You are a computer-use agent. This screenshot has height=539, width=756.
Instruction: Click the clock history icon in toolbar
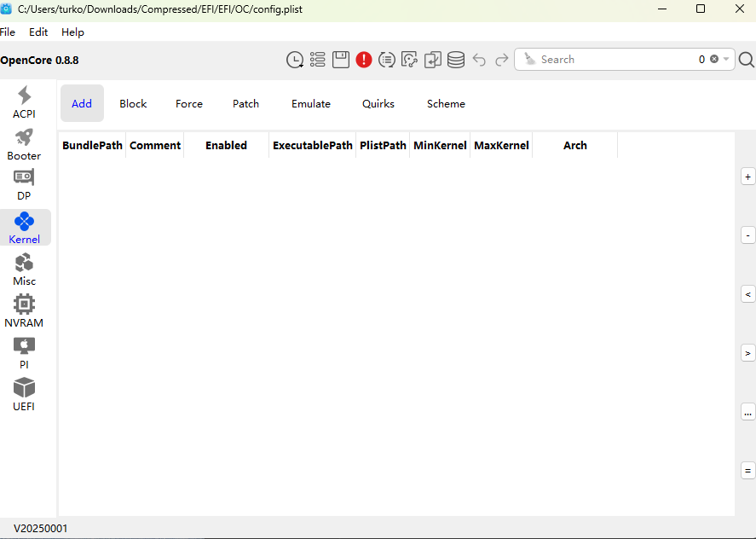(295, 60)
